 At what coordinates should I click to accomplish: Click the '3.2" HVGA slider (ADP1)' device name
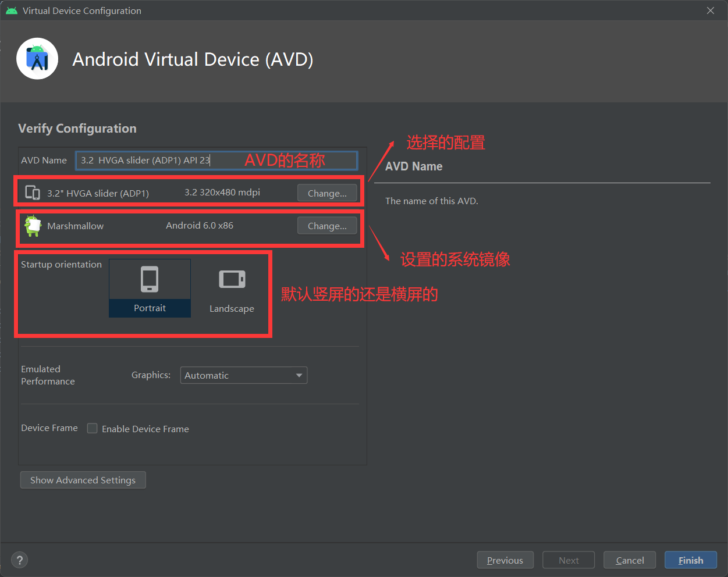(x=98, y=193)
